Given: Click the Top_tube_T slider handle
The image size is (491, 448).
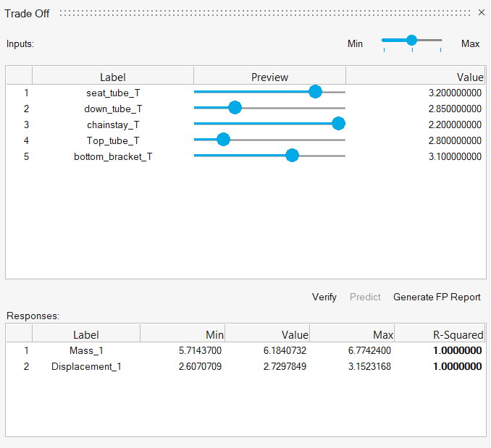Looking at the screenshot, I should coord(223,140).
